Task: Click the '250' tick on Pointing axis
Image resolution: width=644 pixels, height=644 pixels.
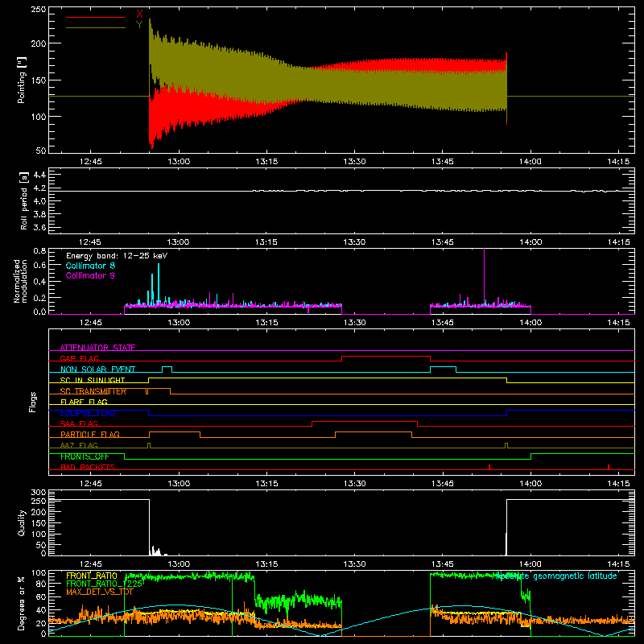Action: coord(38,9)
